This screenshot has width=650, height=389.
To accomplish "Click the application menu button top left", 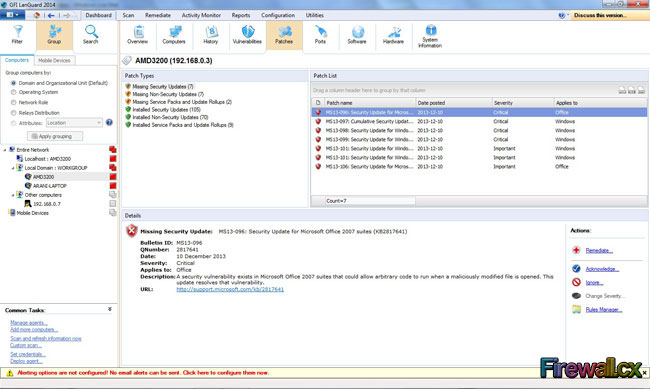I will coord(12,15).
